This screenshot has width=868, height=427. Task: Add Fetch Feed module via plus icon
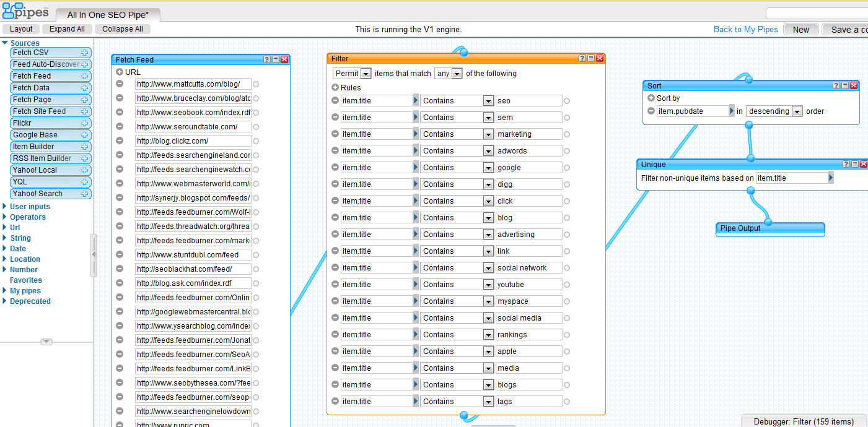click(84, 76)
